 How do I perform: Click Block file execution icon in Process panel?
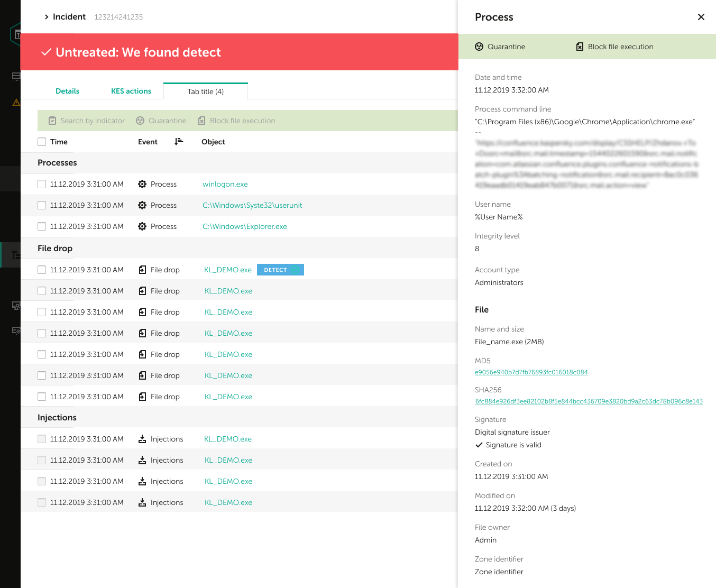tap(580, 47)
